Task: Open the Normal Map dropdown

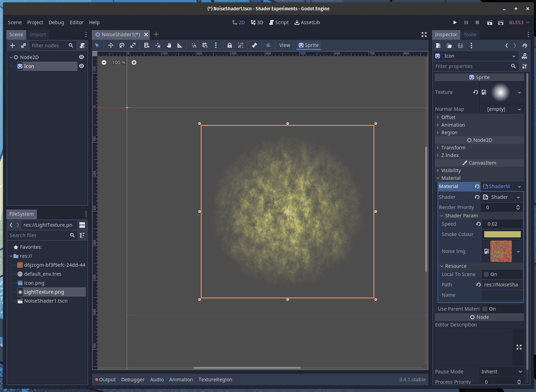Action: pyautogui.click(x=501, y=109)
